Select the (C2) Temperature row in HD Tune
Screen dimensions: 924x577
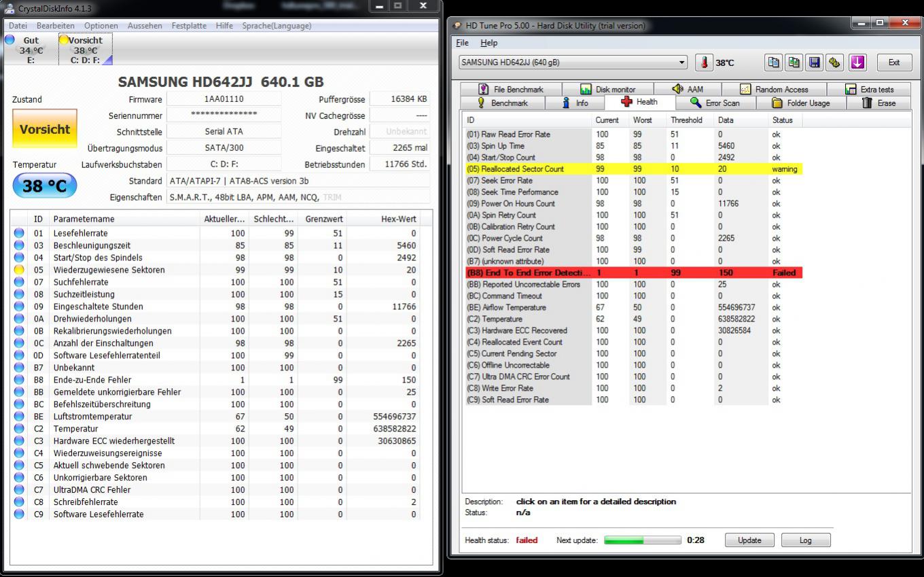(633, 319)
